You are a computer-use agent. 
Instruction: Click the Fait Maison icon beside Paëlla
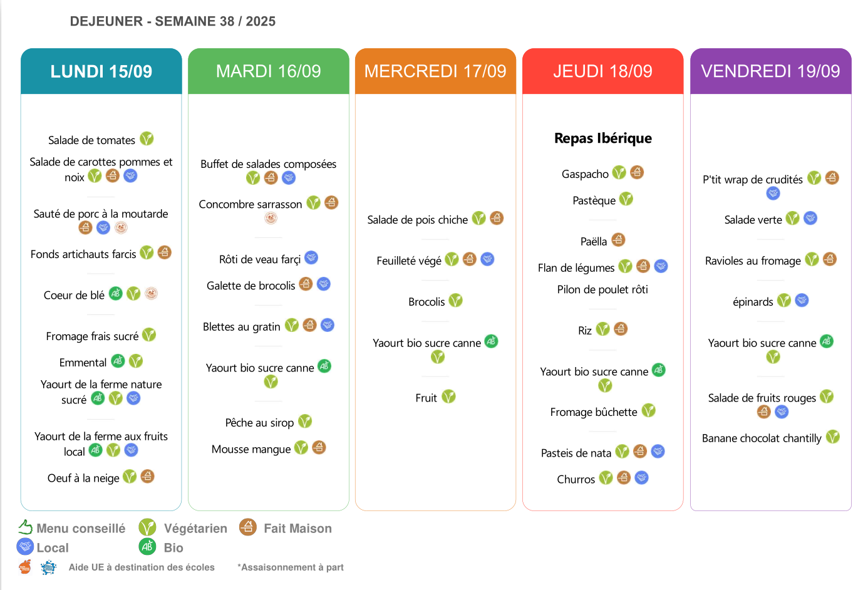point(618,240)
